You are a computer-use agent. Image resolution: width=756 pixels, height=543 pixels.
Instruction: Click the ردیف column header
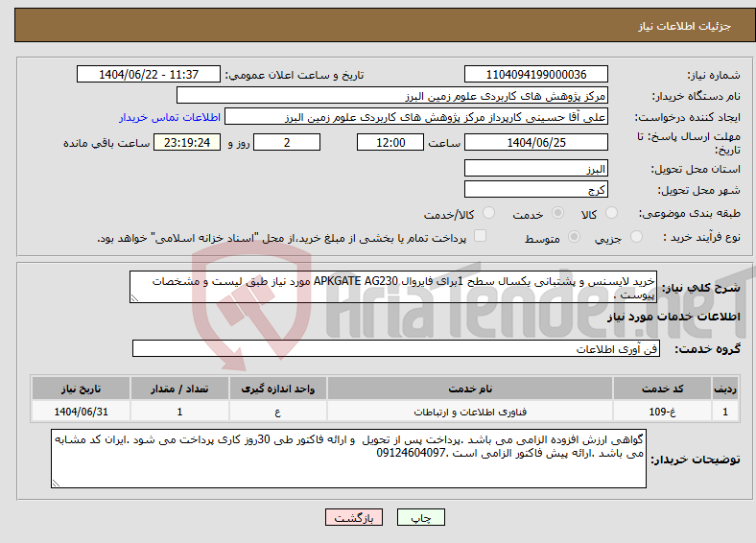coord(725,389)
